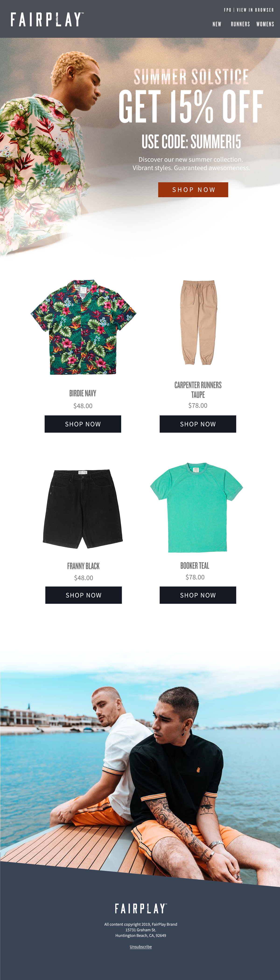Screen dimensions: 280x980
Task: Open the View in Browser link
Action: pos(255,10)
